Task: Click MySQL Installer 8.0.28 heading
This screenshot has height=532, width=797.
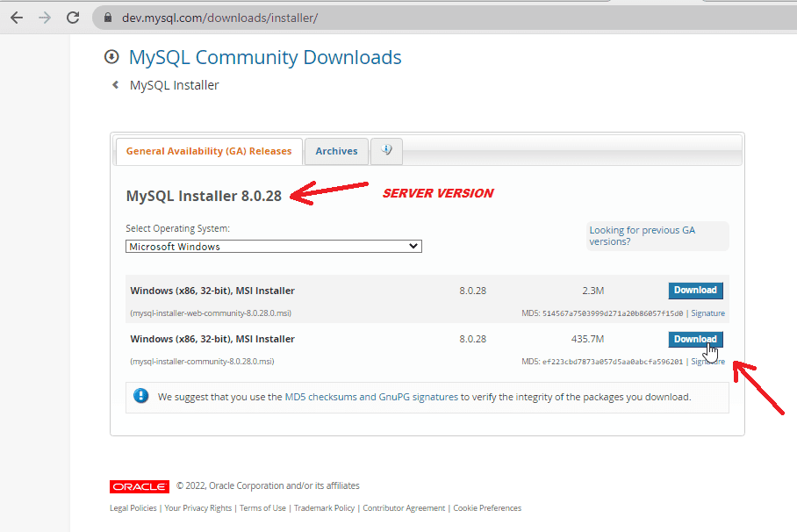Action: (204, 196)
